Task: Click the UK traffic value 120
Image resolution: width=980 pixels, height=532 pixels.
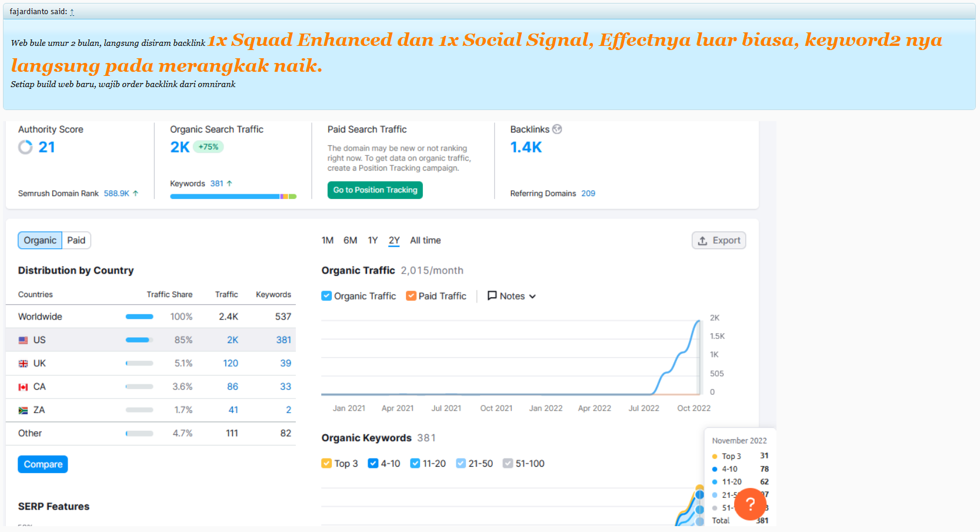Action: pos(231,363)
